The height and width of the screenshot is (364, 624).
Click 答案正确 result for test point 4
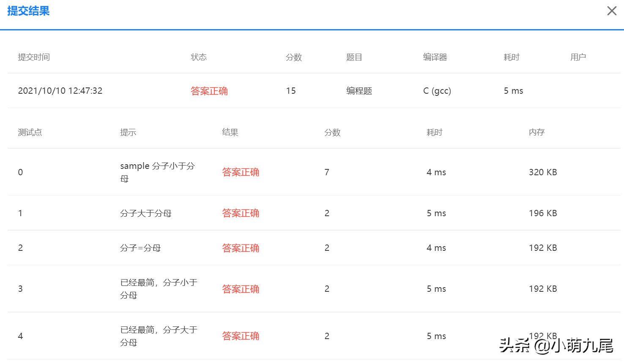click(x=241, y=336)
